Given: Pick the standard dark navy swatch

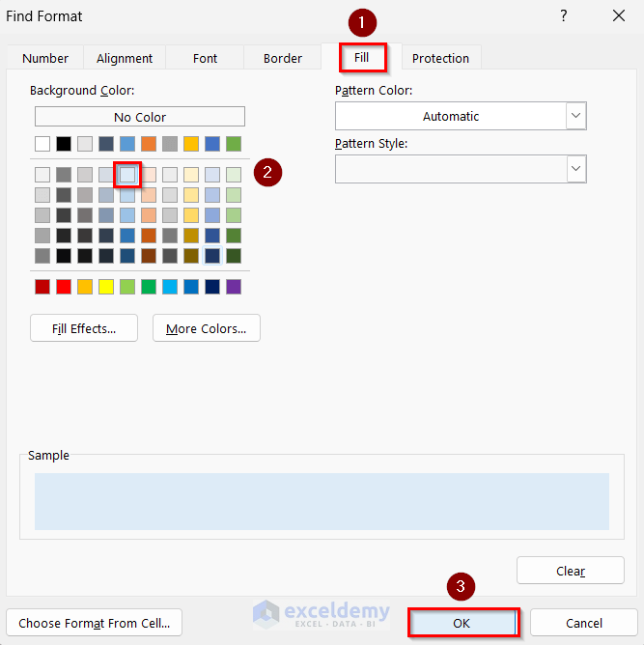Looking at the screenshot, I should (x=212, y=287).
